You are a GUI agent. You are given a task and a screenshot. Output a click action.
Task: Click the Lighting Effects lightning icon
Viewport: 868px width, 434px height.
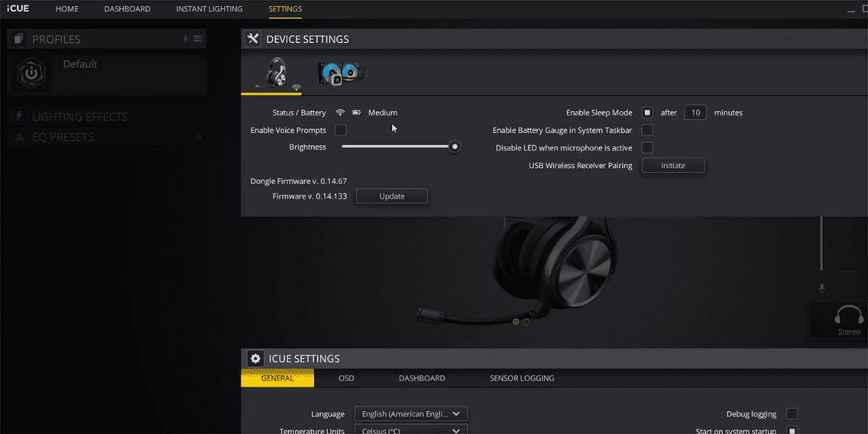click(x=19, y=116)
